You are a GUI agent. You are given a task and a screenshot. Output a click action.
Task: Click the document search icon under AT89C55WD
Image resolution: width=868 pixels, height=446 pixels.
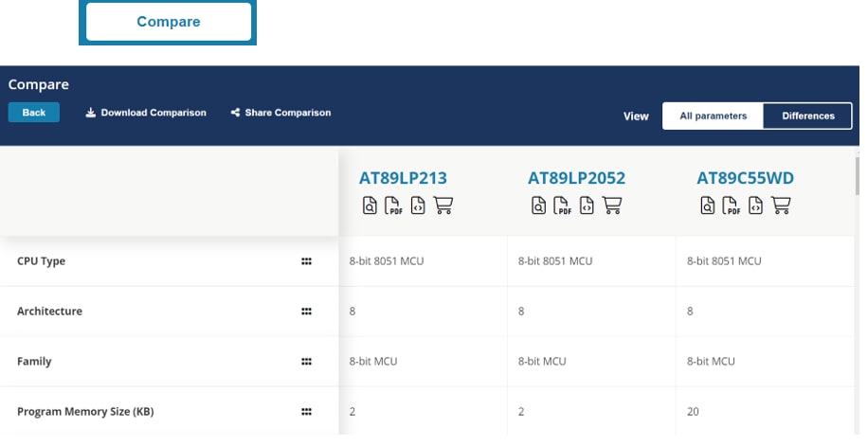point(708,205)
